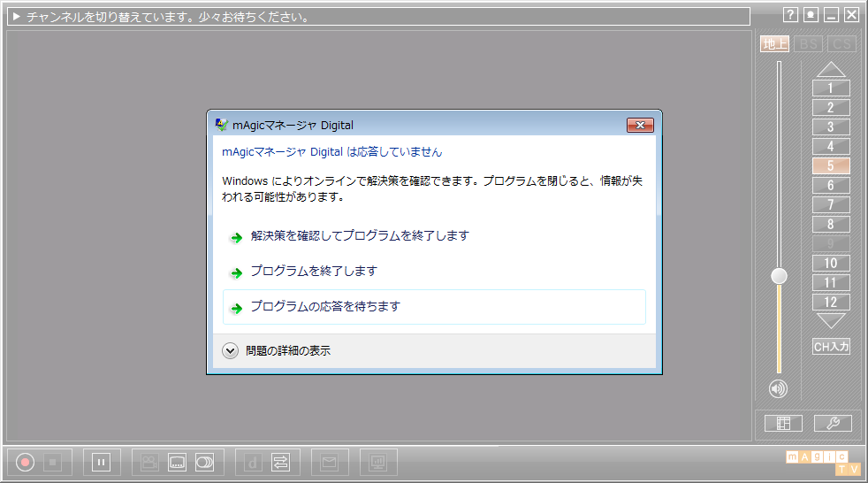Select channel 1 button
This screenshot has width=868, height=483.
(x=831, y=88)
